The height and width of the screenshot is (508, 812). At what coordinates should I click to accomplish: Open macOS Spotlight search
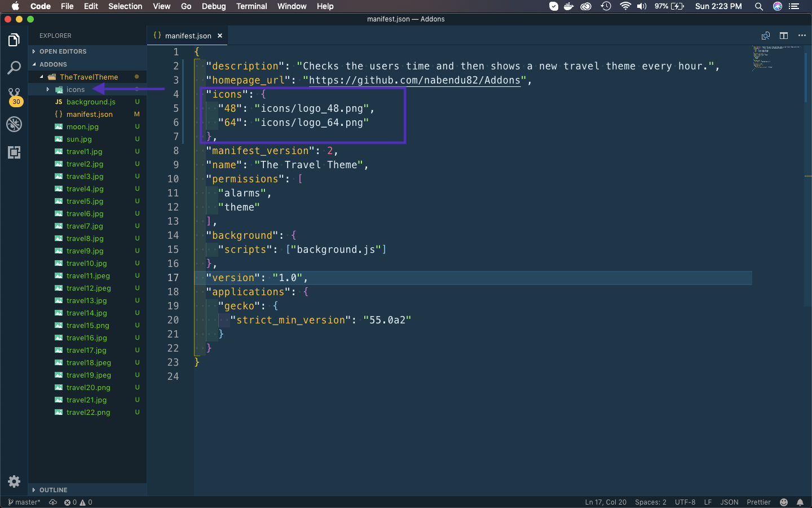point(759,6)
